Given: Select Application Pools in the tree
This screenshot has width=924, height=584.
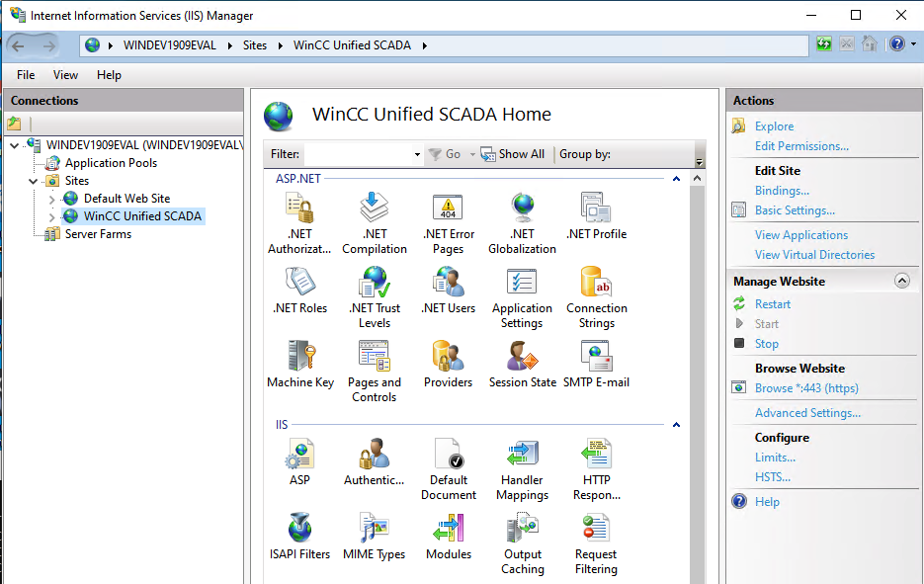Looking at the screenshot, I should pos(111,163).
